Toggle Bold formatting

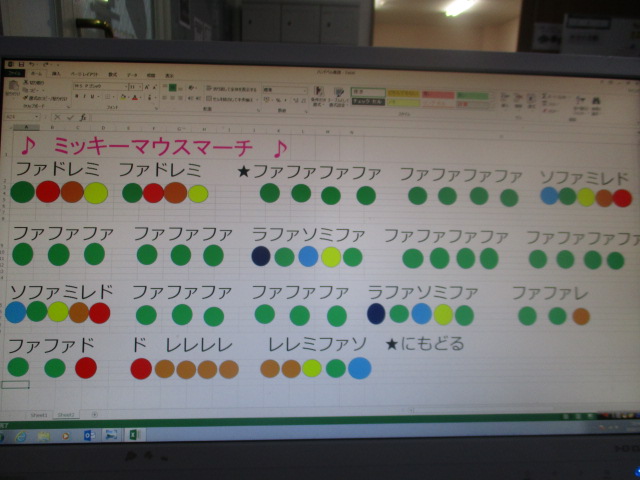click(76, 96)
